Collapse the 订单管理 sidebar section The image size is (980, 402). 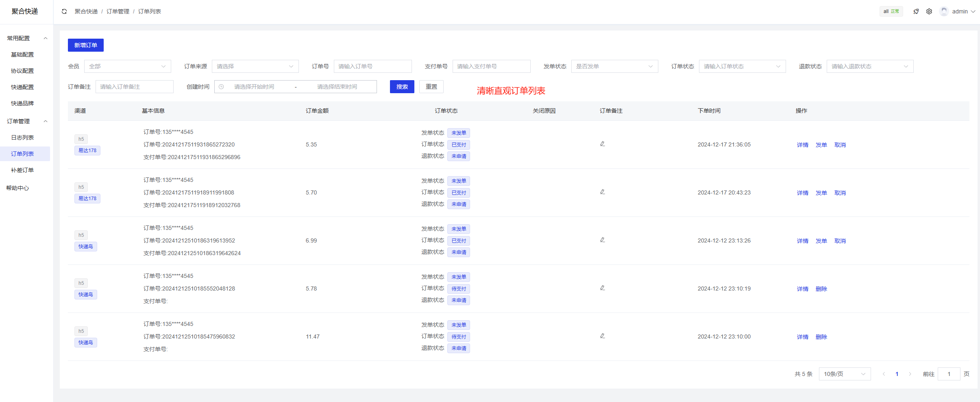pos(46,121)
